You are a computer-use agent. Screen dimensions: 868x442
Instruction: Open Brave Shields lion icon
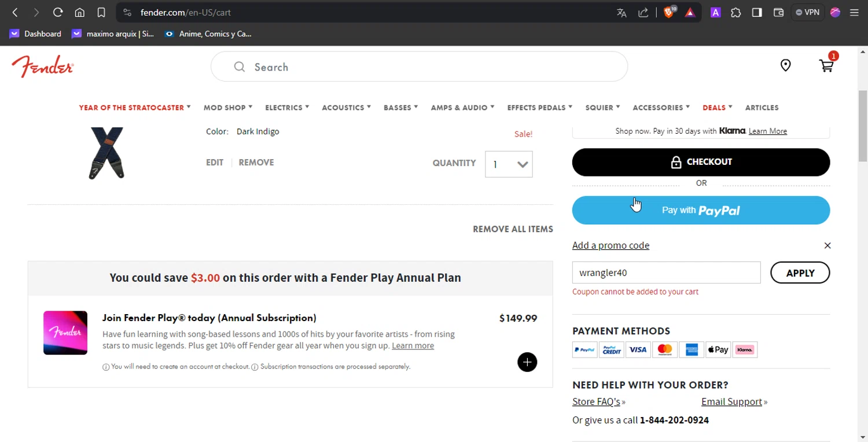pyautogui.click(x=670, y=12)
